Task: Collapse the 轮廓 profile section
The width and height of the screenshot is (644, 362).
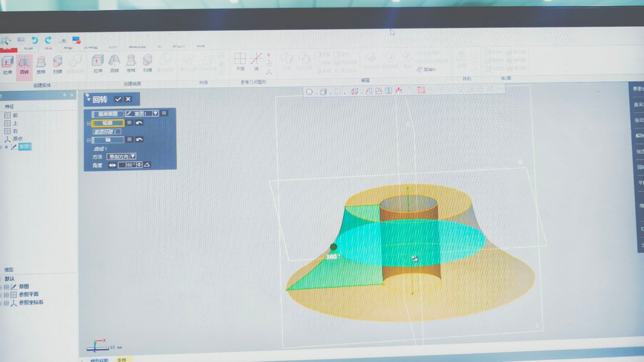Action: coord(89,123)
